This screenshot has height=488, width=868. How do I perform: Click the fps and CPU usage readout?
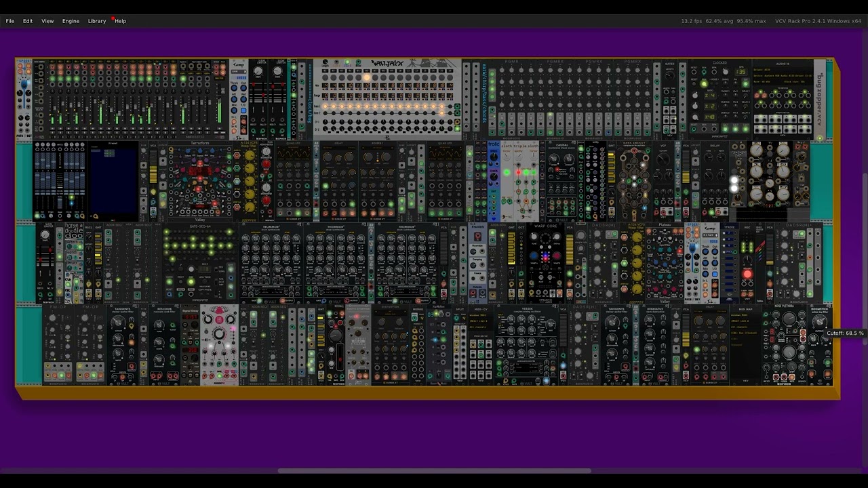[723, 21]
